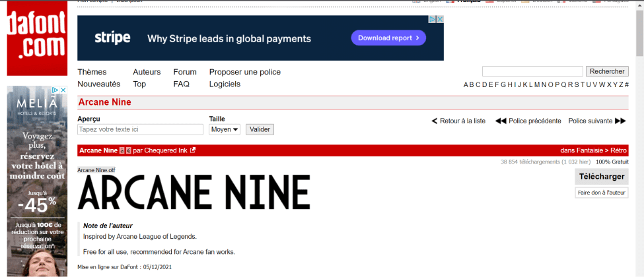Image resolution: width=644 pixels, height=277 pixels.
Task: Go to Police précédente
Action: 535,121
